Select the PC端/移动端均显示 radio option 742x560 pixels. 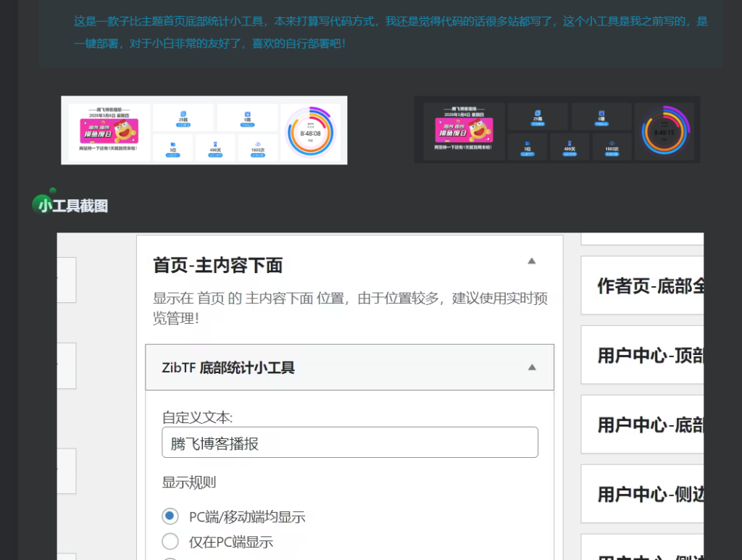[x=170, y=516]
